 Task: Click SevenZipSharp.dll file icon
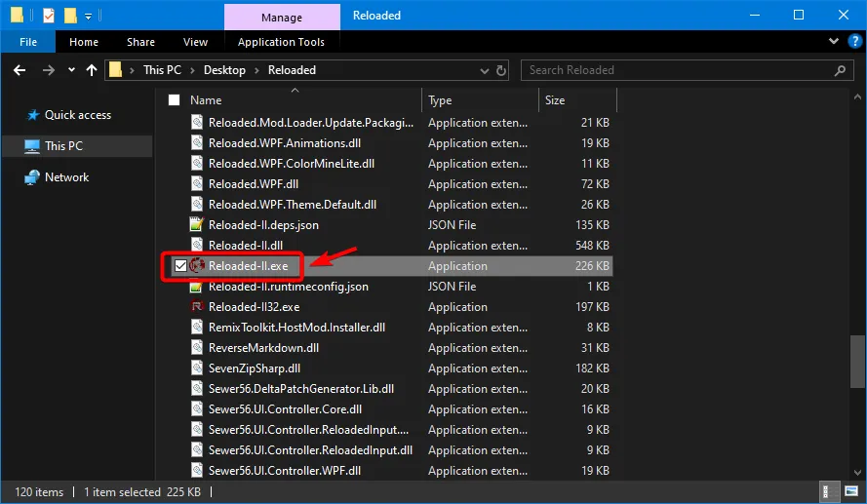point(197,368)
